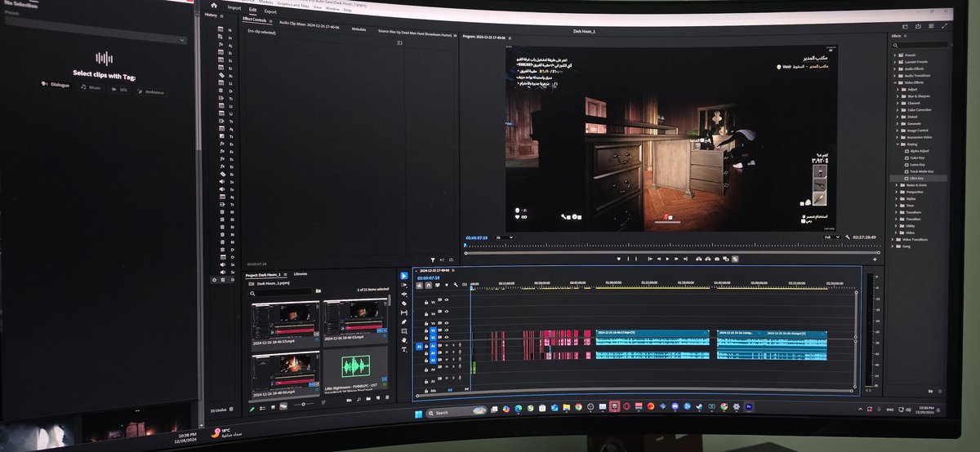
Task: Select the Track Select Forward tool
Action: point(403,286)
